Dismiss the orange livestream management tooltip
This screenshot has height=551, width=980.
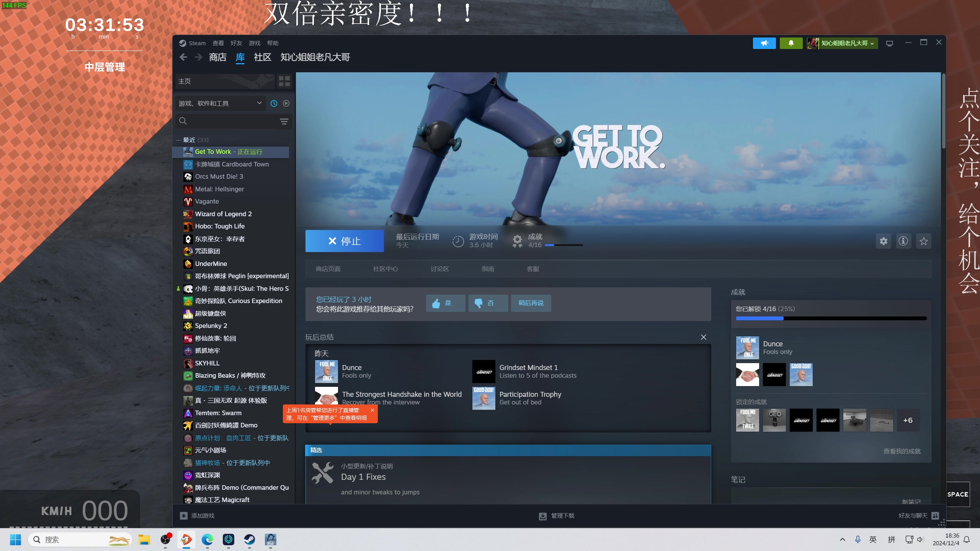372,410
